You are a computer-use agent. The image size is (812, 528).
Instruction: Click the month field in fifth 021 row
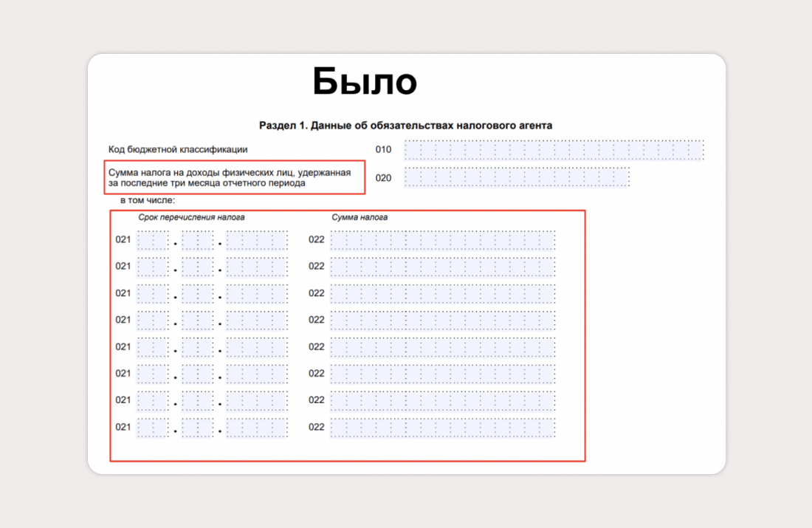click(x=197, y=347)
